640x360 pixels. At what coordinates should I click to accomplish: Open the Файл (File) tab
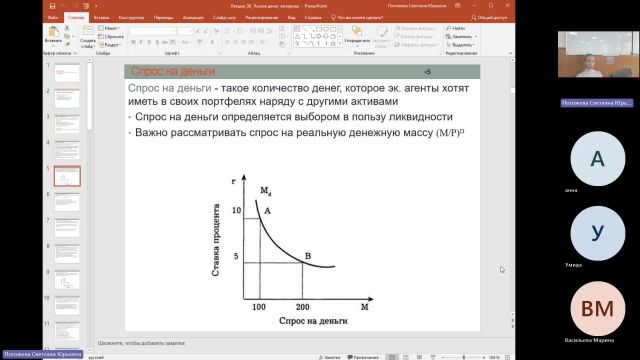click(x=53, y=18)
